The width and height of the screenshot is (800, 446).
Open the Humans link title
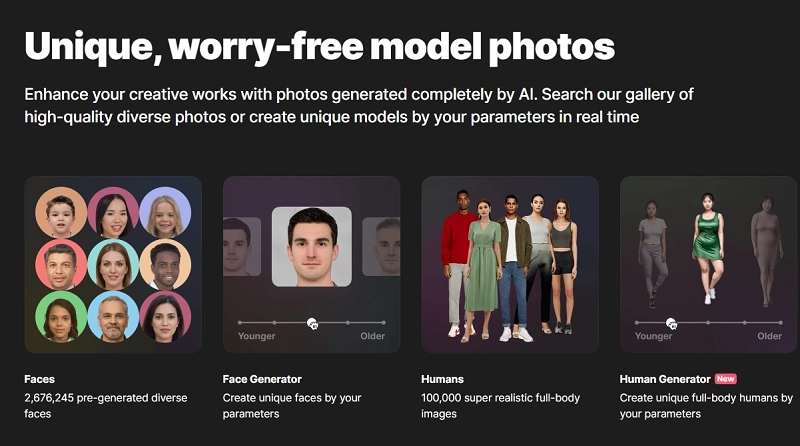tap(442, 379)
